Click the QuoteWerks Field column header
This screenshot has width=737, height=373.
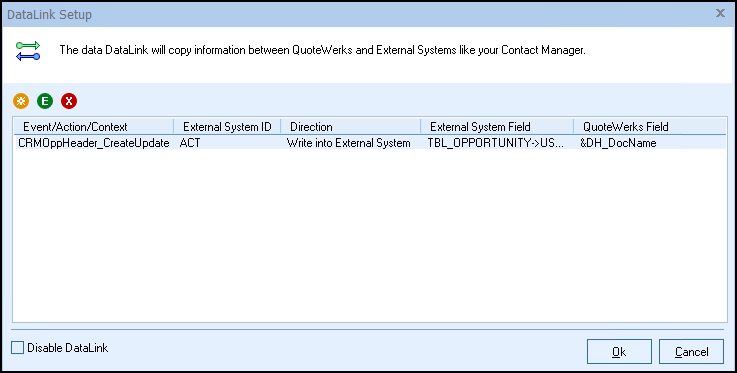tap(650, 127)
